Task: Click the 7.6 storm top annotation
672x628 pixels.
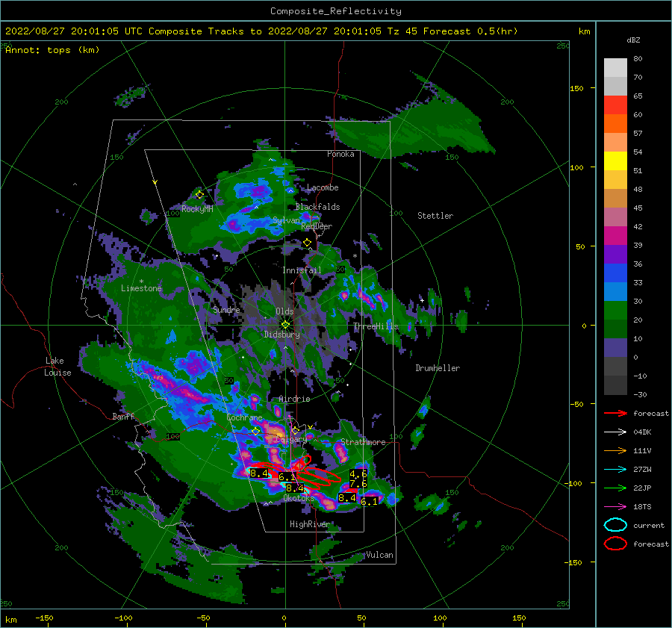Action: click(358, 484)
